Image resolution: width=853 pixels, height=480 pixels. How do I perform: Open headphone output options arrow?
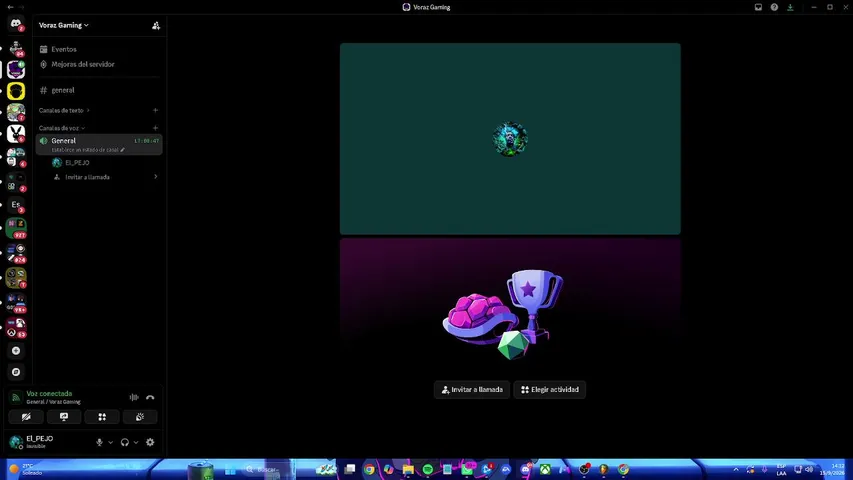pyautogui.click(x=136, y=442)
